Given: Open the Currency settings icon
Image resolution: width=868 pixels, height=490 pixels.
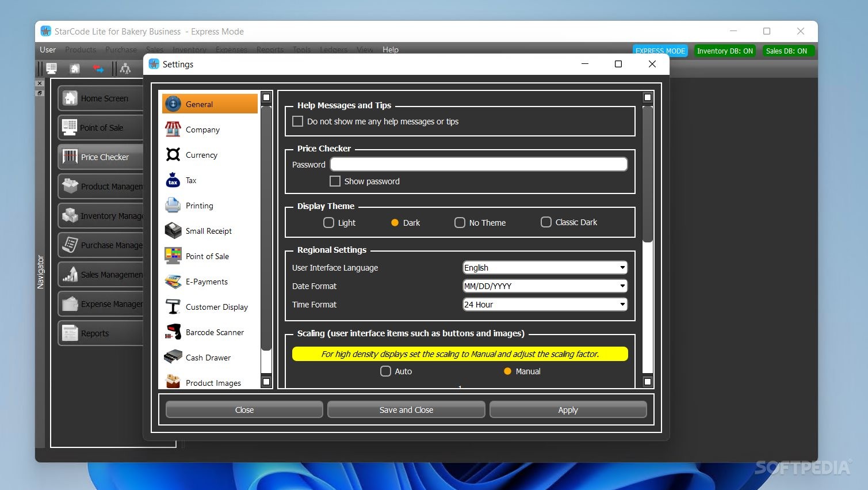Looking at the screenshot, I should tap(173, 155).
